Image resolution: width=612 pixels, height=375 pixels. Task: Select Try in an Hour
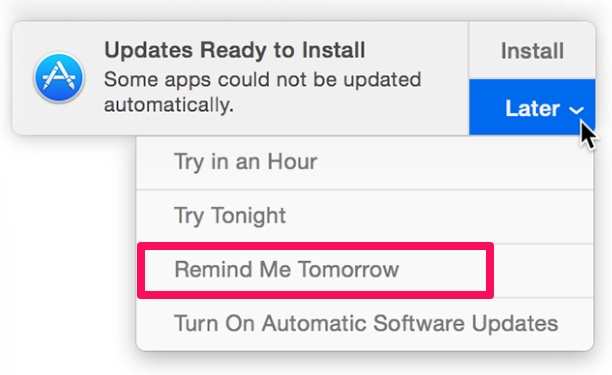tap(365, 162)
